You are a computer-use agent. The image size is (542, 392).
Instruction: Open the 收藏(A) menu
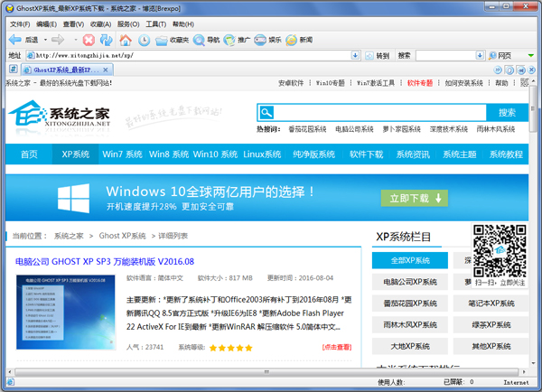[100, 24]
